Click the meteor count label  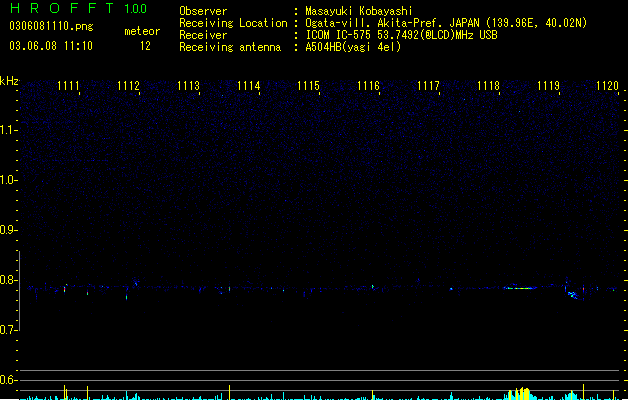(x=142, y=31)
